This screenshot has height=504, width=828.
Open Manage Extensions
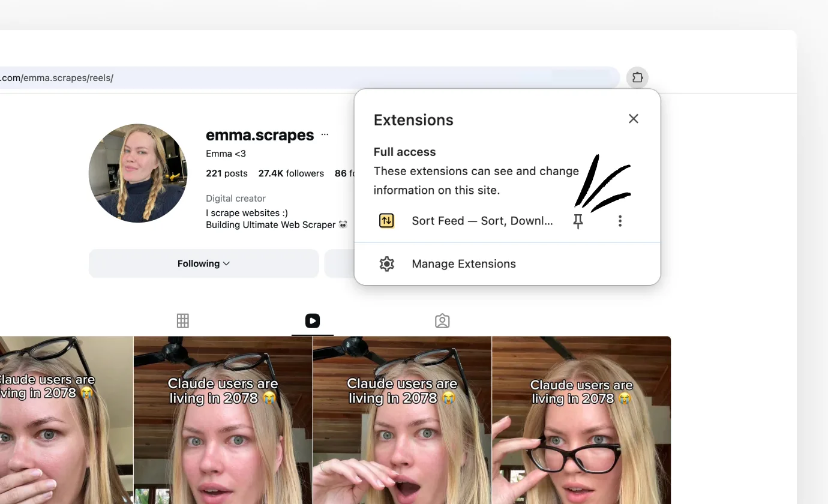tap(507, 264)
